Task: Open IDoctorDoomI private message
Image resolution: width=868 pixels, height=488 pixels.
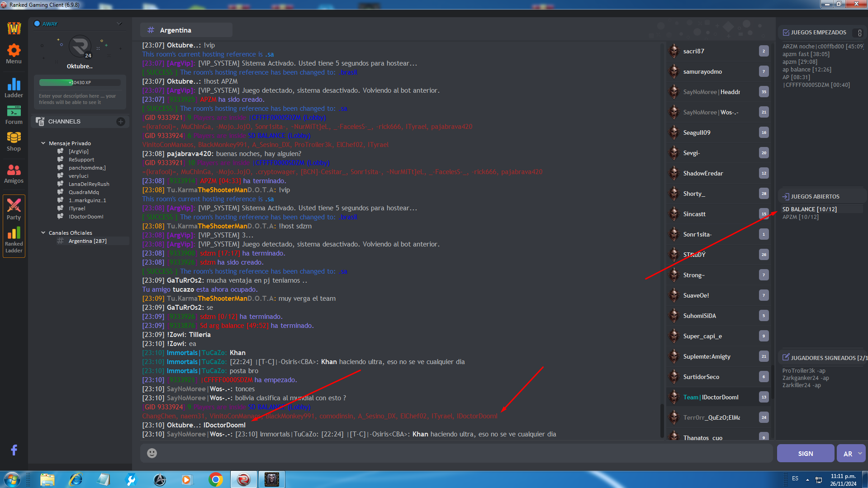Action: (x=86, y=217)
